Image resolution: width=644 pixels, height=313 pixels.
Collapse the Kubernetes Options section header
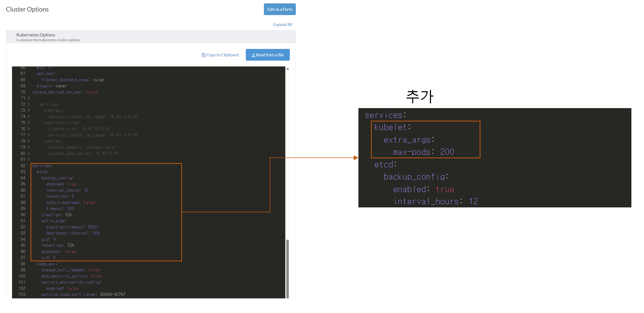pyautogui.click(x=36, y=35)
